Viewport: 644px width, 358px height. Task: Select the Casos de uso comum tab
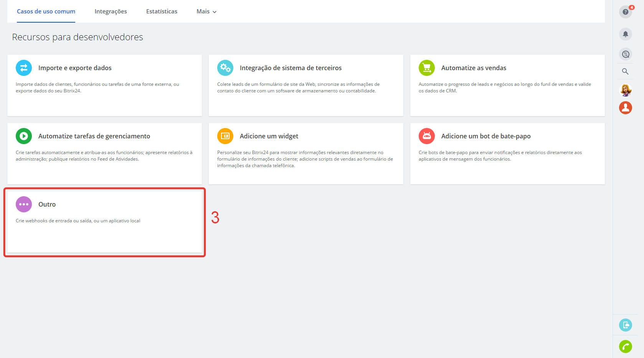[46, 11]
